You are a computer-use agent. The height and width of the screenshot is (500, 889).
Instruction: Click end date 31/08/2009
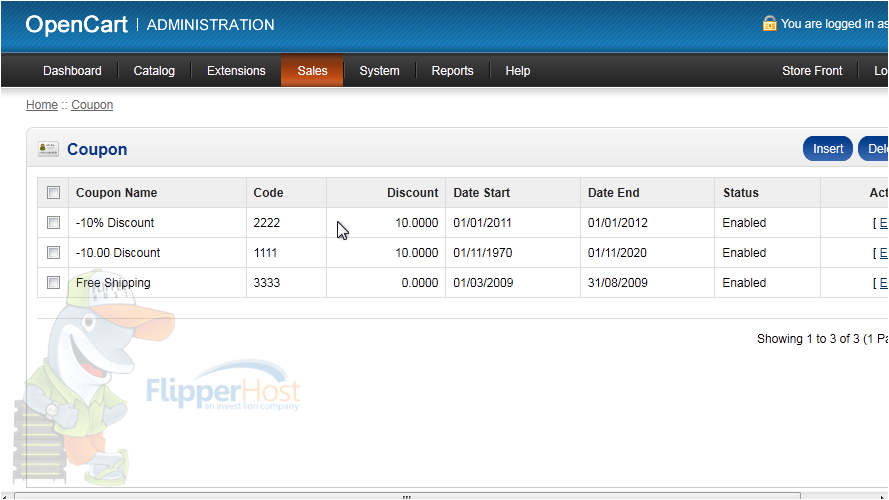click(x=617, y=283)
